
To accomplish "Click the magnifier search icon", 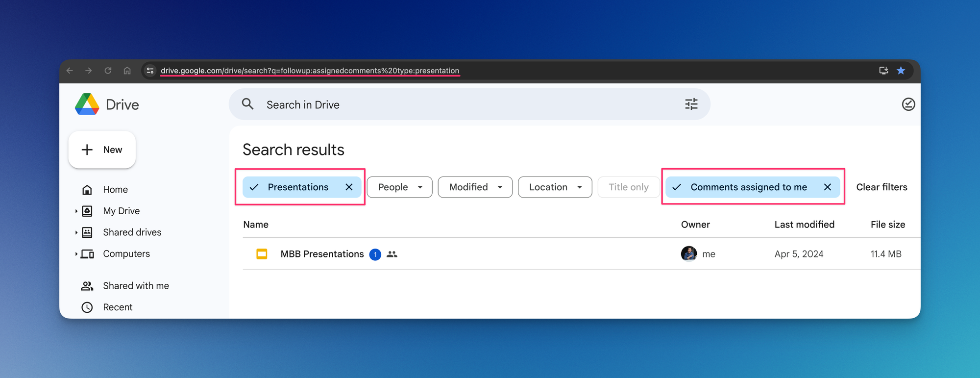I will point(248,104).
